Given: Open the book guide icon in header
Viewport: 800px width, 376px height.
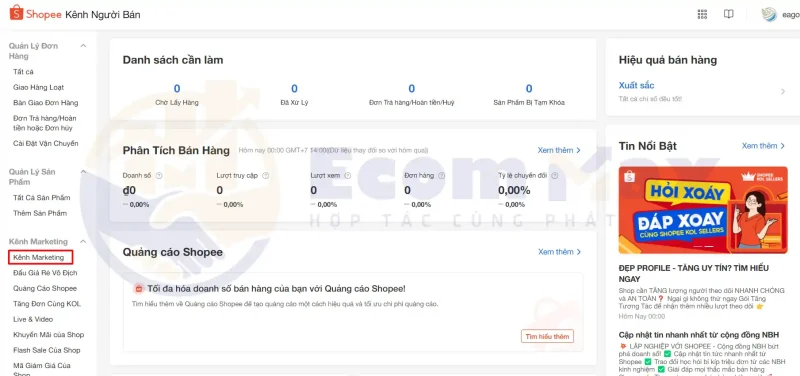Looking at the screenshot, I should (x=729, y=14).
